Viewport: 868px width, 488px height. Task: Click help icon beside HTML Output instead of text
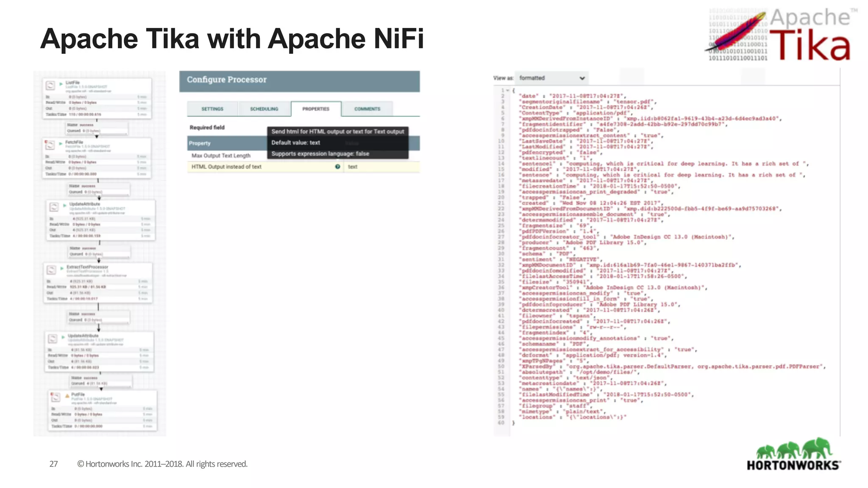pyautogui.click(x=337, y=167)
